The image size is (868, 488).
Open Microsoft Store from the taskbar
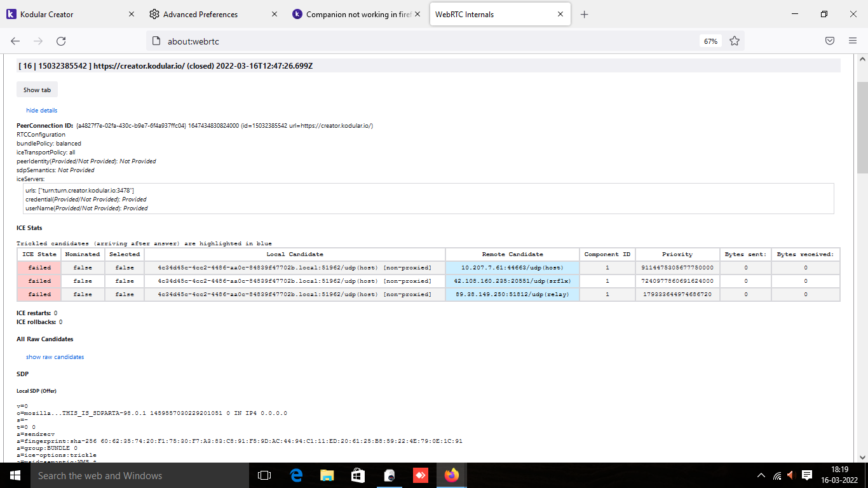358,475
